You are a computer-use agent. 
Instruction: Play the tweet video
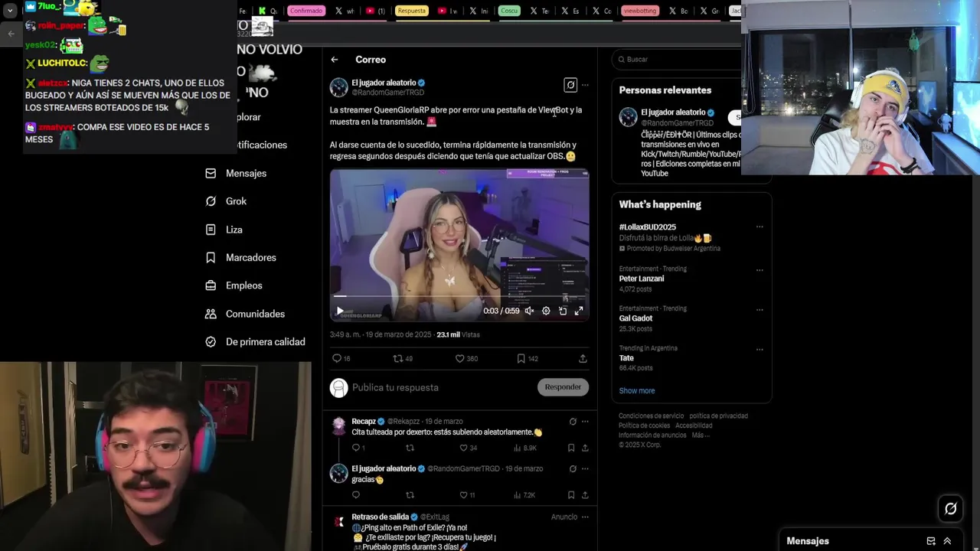pos(340,311)
